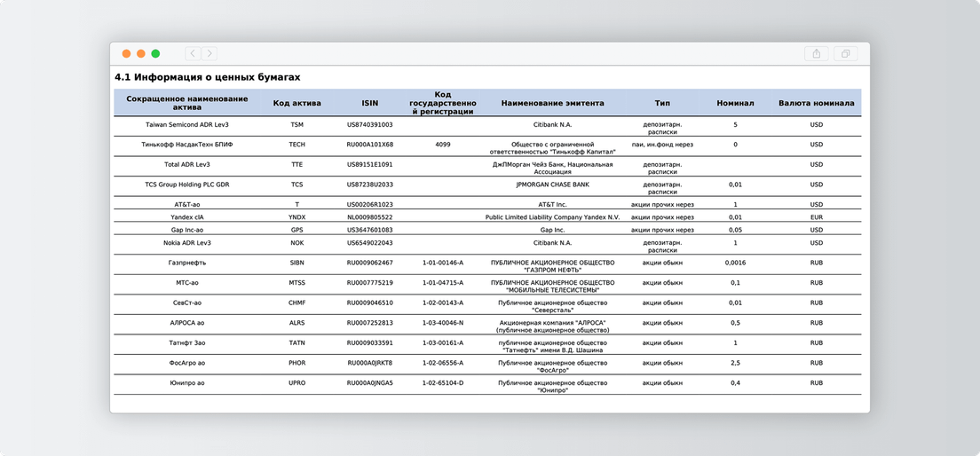Click registration code '1-01-00146-A'

coord(443,263)
